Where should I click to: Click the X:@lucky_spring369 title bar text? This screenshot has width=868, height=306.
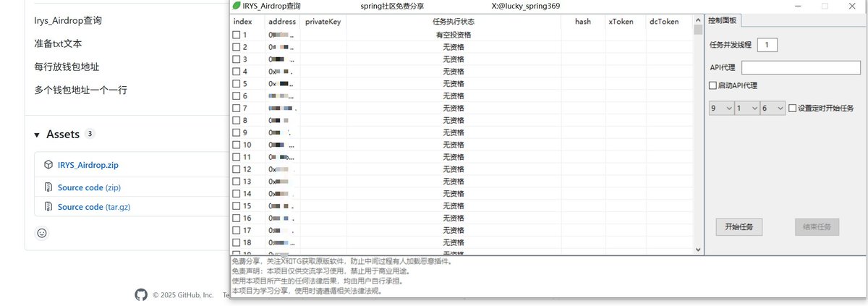click(x=525, y=6)
